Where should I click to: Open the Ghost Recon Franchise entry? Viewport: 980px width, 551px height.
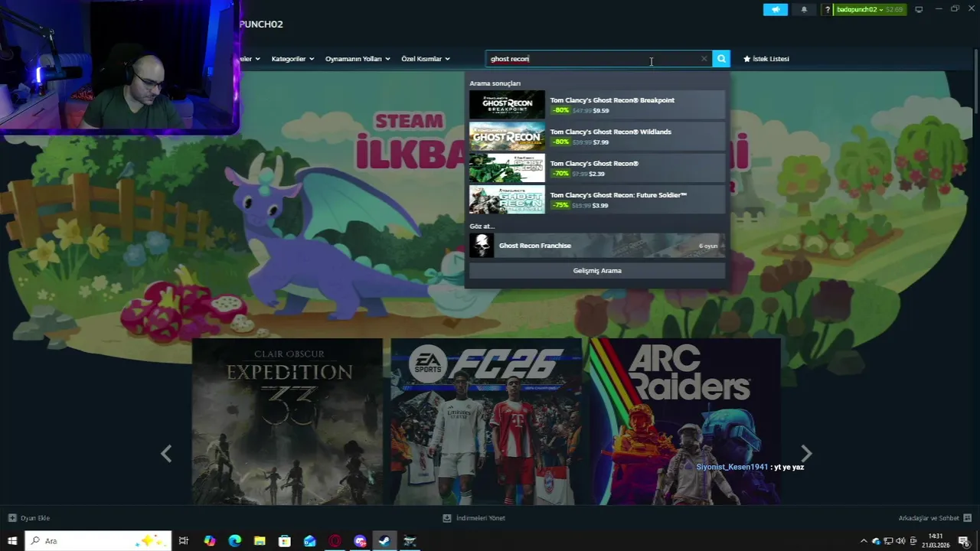[x=597, y=246]
